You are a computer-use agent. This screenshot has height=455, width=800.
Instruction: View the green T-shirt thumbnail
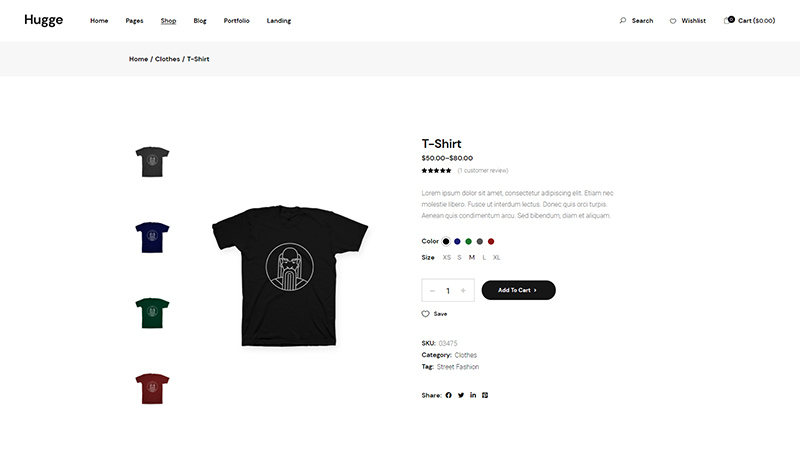tap(152, 313)
